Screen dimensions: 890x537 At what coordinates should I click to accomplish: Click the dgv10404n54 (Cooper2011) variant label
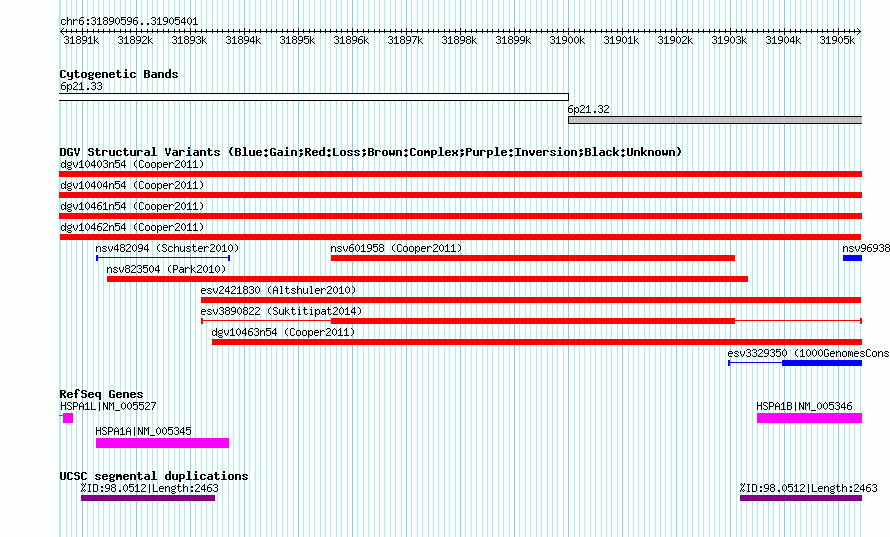click(x=132, y=185)
